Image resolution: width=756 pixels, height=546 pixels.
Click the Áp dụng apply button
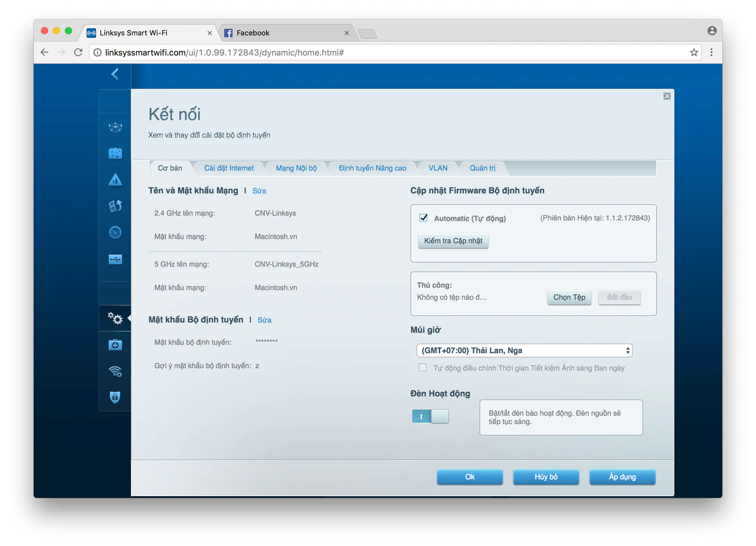pyautogui.click(x=622, y=477)
